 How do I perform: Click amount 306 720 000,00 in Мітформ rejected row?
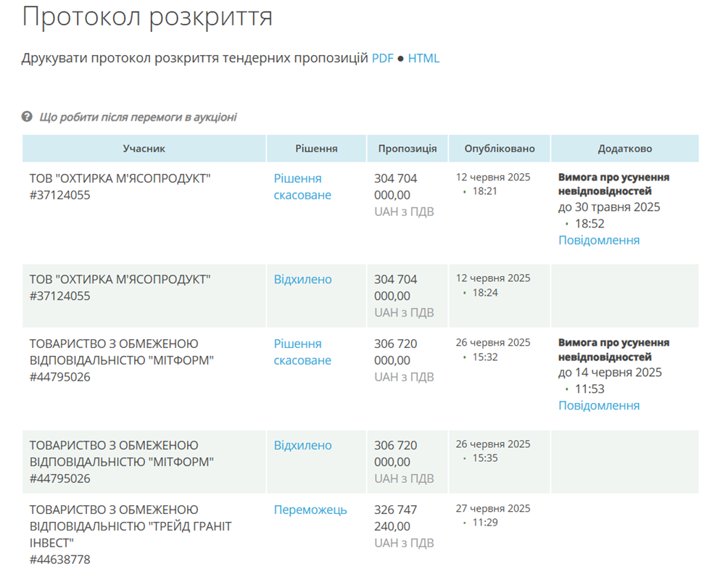tap(396, 454)
